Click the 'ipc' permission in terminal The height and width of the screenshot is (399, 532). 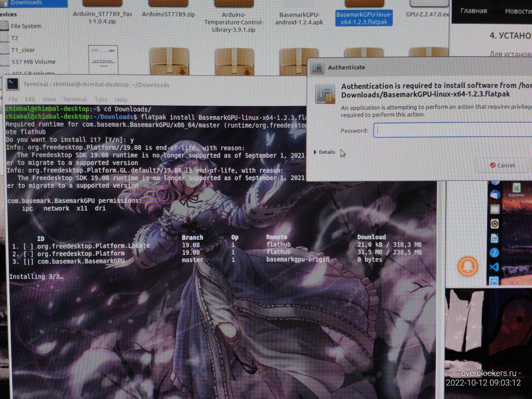pyautogui.click(x=28, y=208)
